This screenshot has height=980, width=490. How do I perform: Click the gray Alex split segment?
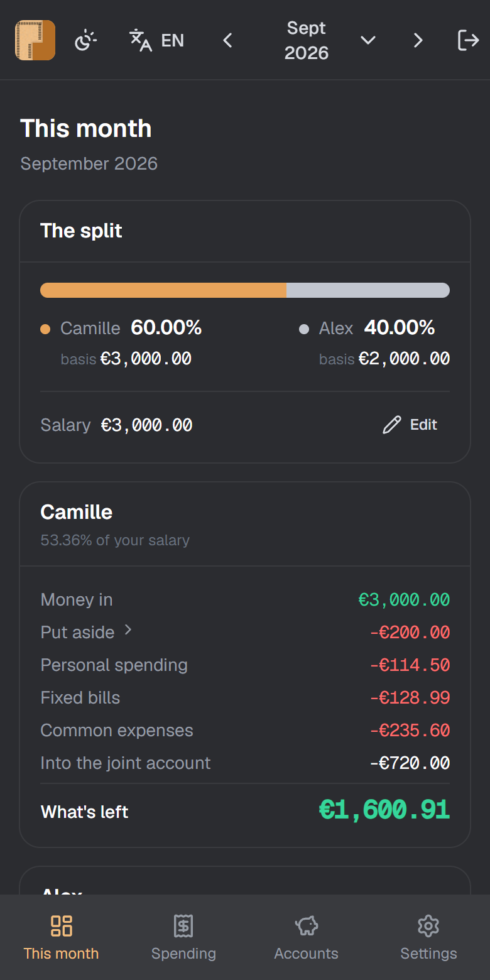[x=368, y=290]
